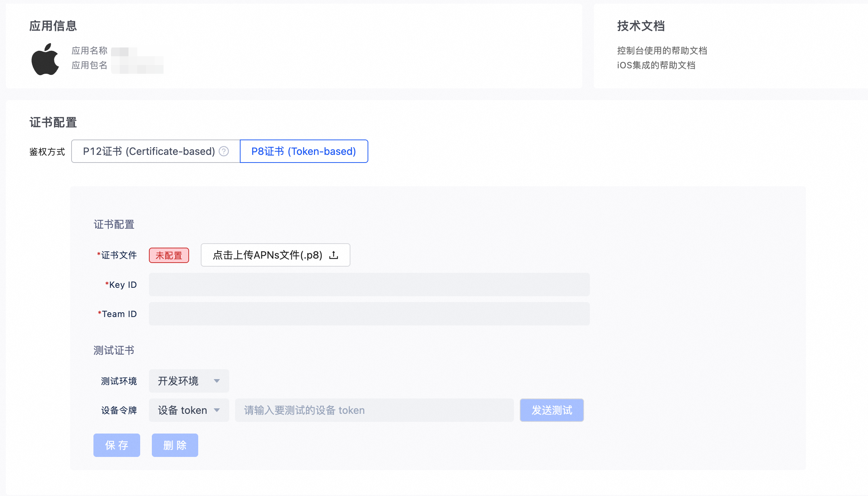Click the help question mark beside P12证书
The width and height of the screenshot is (868, 496).
(x=224, y=151)
